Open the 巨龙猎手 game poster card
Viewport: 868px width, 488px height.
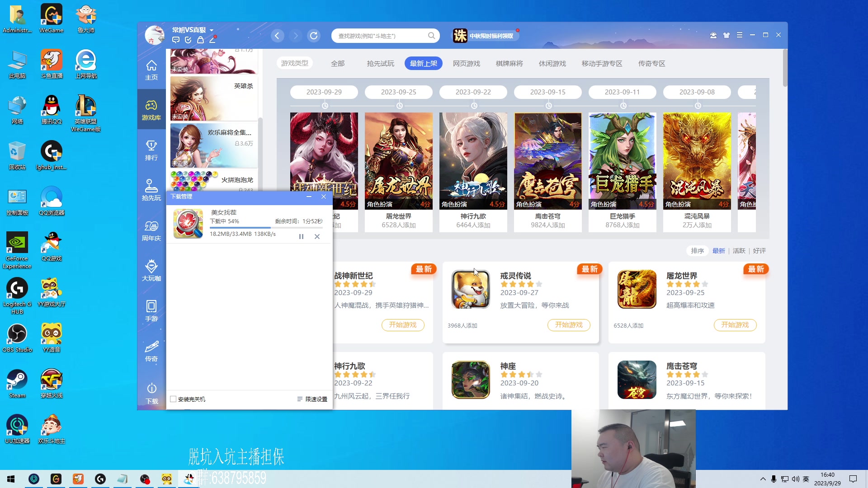tap(623, 172)
